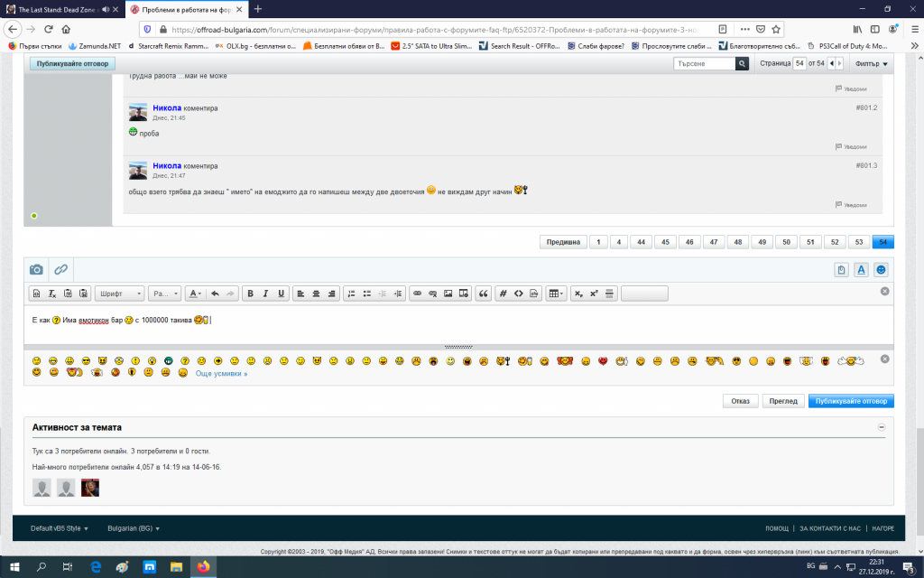
Task: Toggle italic formatting
Action: 265,294
